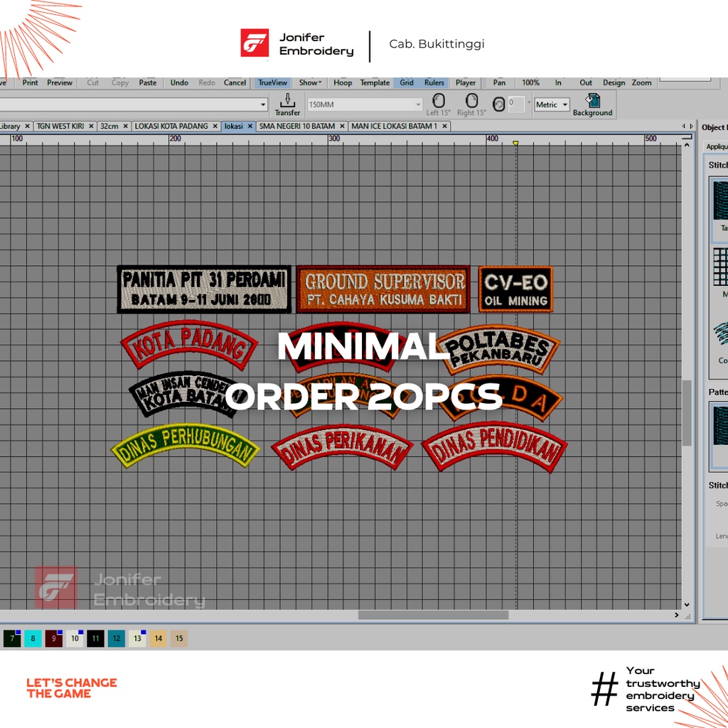
Task: Open the Show dropdown menu
Action: (310, 82)
